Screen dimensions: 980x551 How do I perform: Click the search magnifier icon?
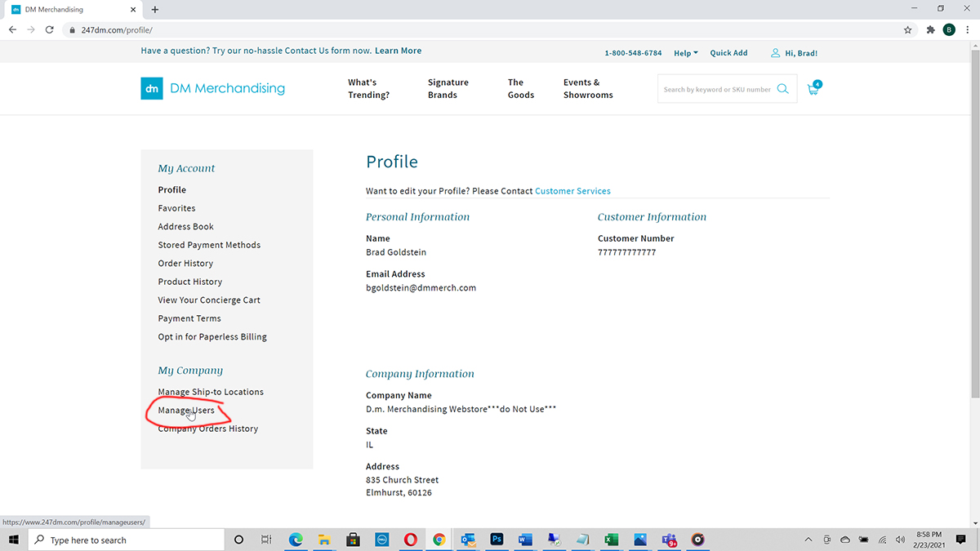coord(782,89)
